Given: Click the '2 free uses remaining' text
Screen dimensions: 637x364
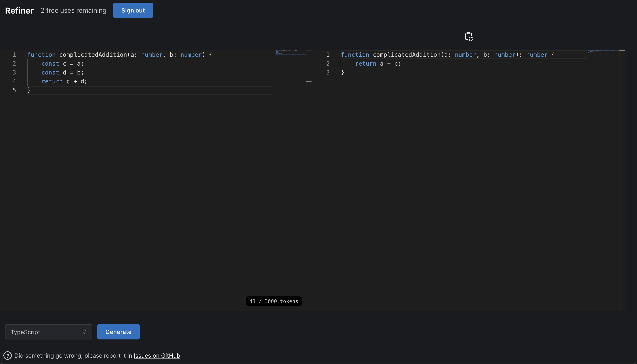Looking at the screenshot, I should [x=73, y=11].
